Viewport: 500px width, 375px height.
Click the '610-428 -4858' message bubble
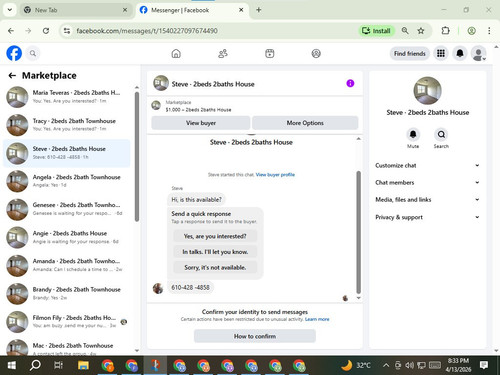[x=190, y=288]
